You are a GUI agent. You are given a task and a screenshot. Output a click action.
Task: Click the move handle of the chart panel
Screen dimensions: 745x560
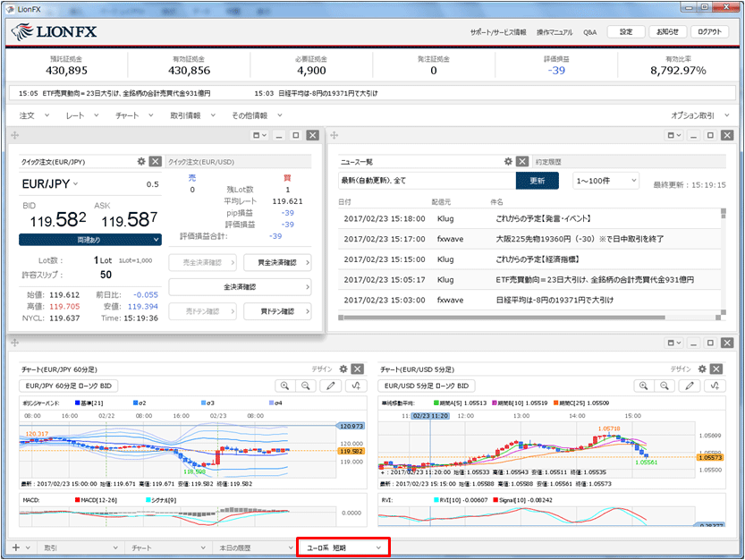tap(14, 343)
